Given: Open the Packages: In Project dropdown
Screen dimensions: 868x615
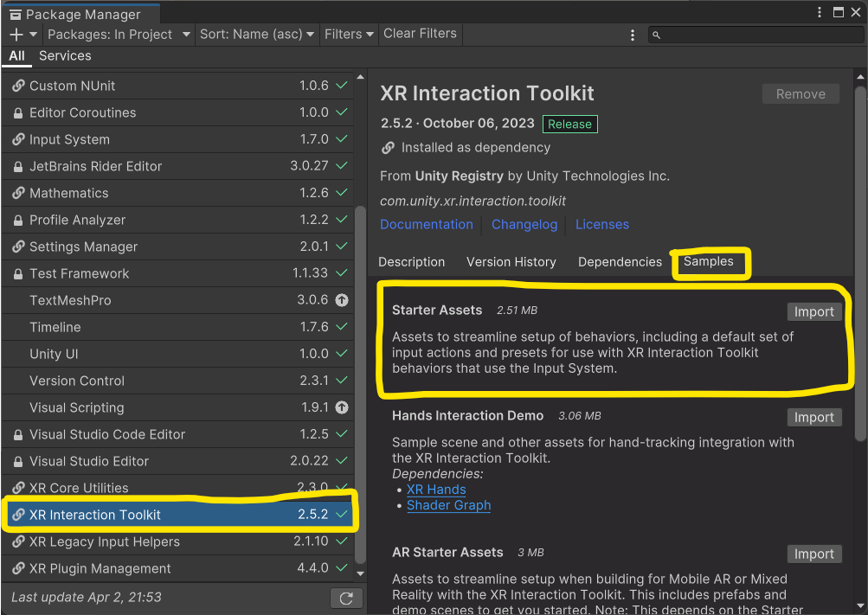Looking at the screenshot, I should click(119, 35).
